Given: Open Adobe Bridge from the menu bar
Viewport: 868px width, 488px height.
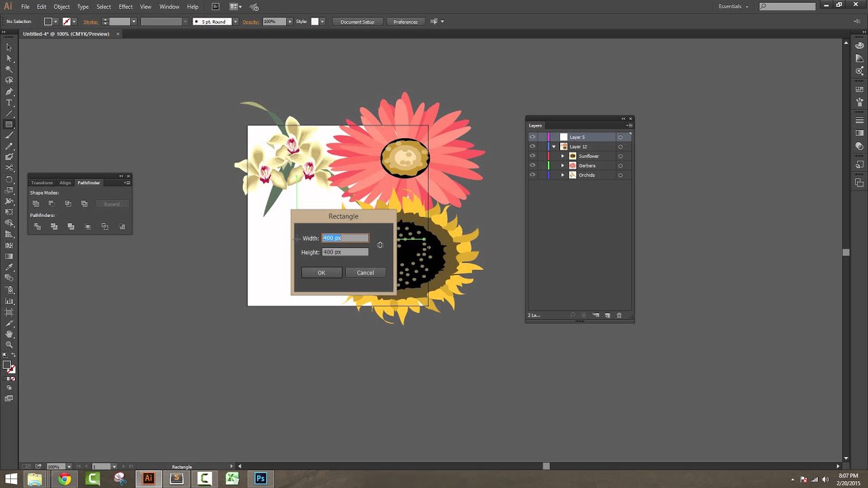Looking at the screenshot, I should (x=216, y=6).
